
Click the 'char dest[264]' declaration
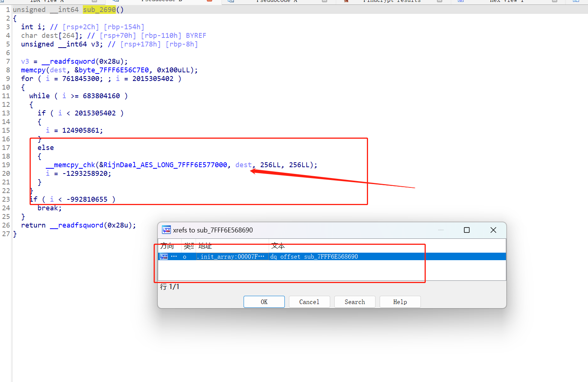coord(52,36)
